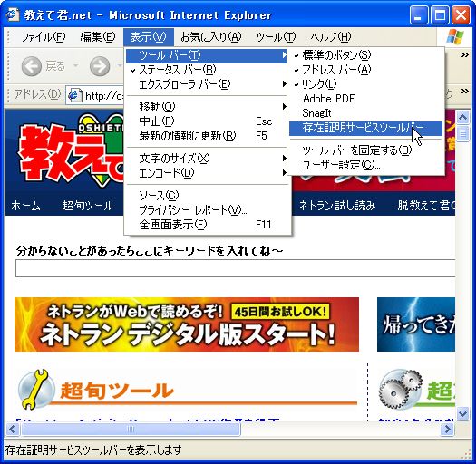Image resolution: width=476 pixels, height=464 pixels.
Task: Select 全画面表示(F) menu item
Action: pyautogui.click(x=207, y=225)
